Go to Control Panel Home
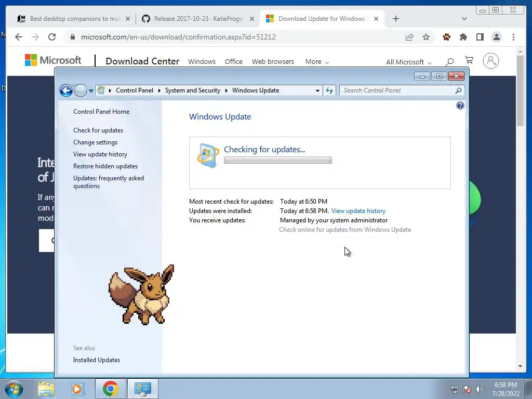 click(101, 112)
